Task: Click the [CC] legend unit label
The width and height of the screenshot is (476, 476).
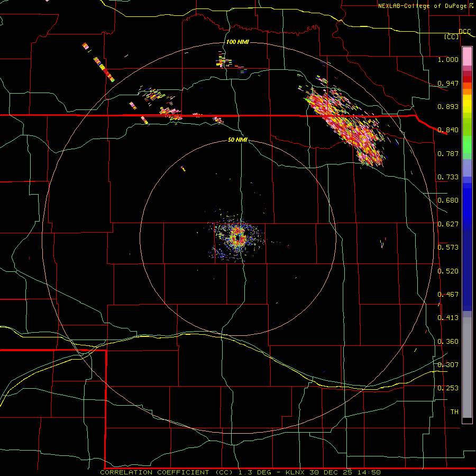Action: click(452, 36)
